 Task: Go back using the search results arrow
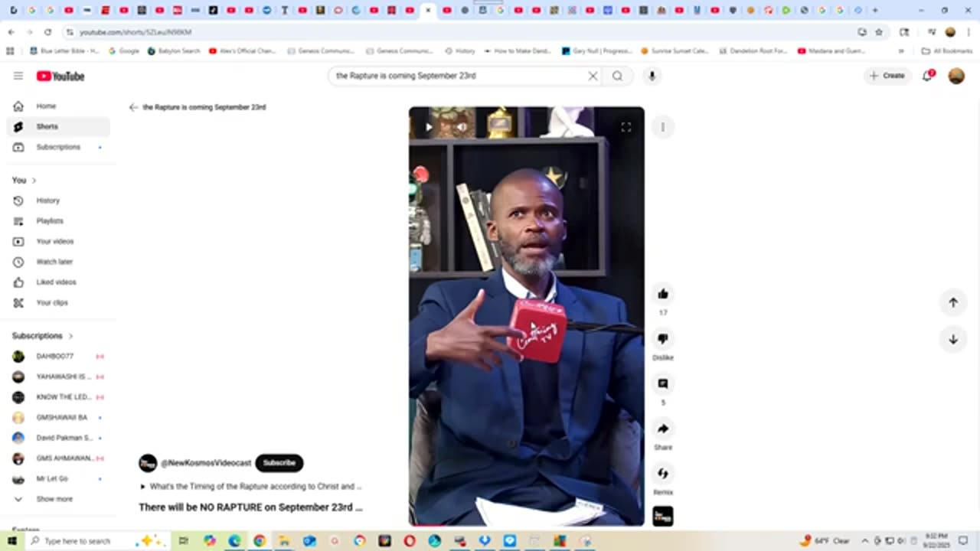133,108
